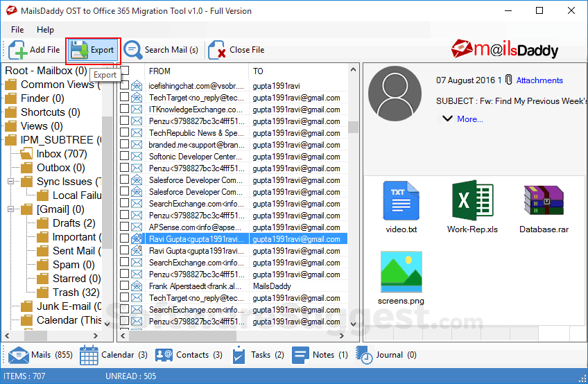Open the Help menu
The image size is (588, 384).
[45, 30]
